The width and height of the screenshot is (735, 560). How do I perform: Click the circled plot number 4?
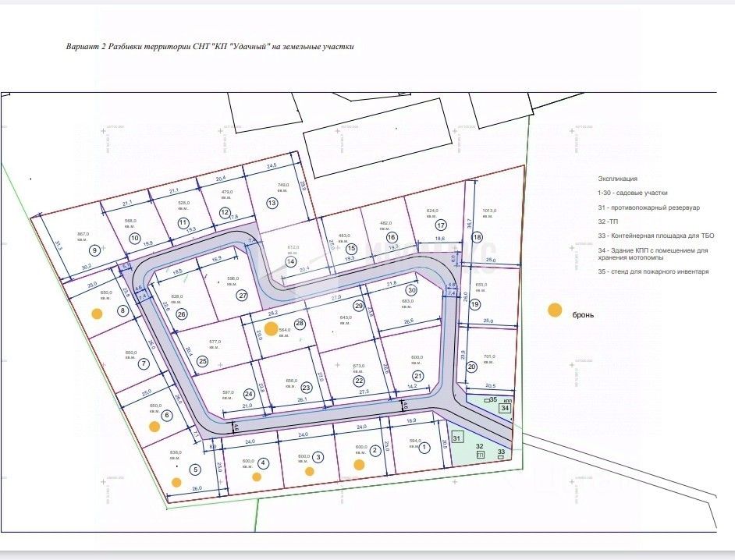click(x=264, y=463)
